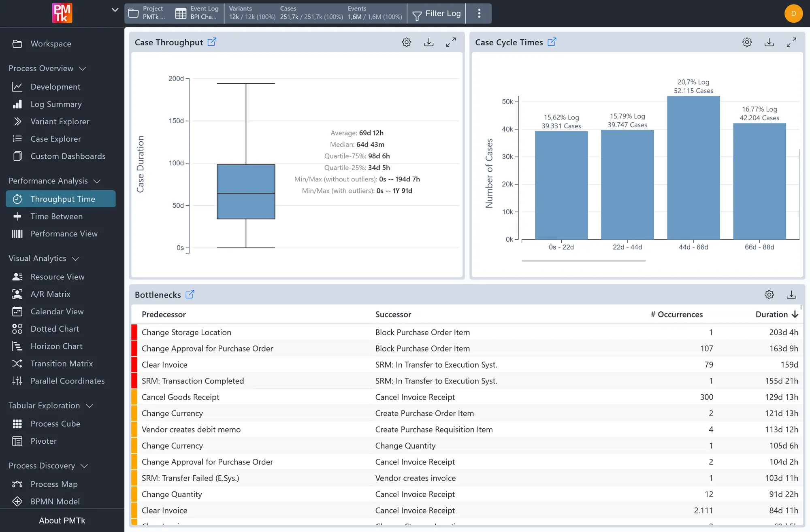Click the Cases counter in top bar
The width and height of the screenshot is (810, 532).
click(311, 13)
